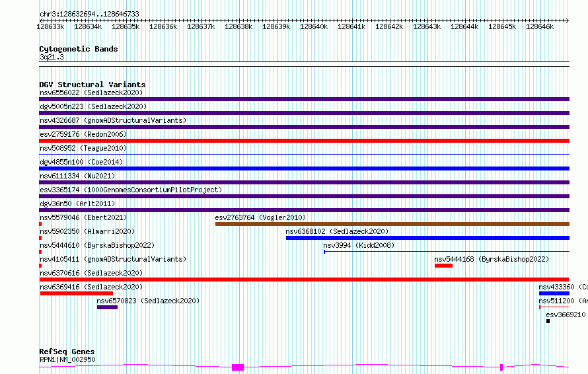Click the 128633k ruler label
The image size is (588, 374).
[x=50, y=26]
